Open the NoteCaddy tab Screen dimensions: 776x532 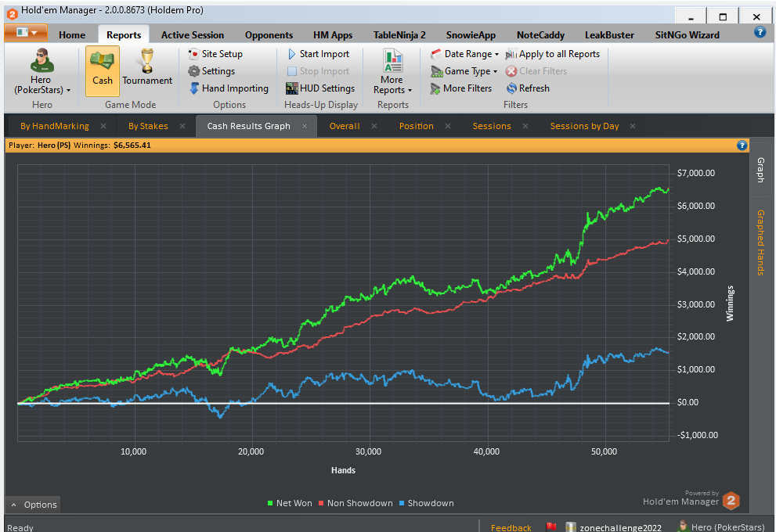pos(540,35)
